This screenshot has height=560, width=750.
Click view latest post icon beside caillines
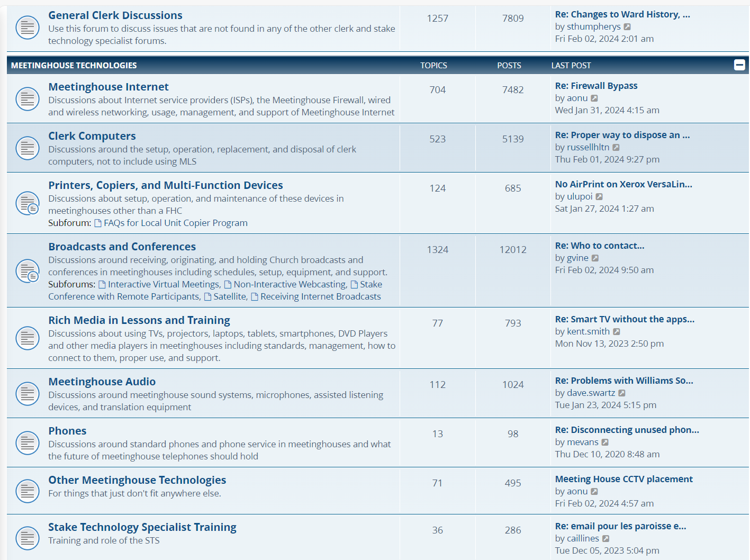coord(606,539)
